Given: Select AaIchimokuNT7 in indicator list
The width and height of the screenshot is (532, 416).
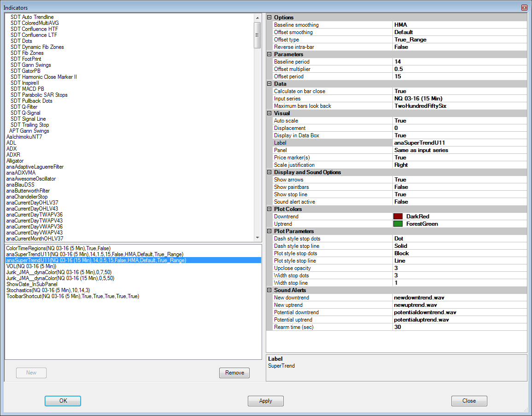Looking at the screenshot, I should point(24,137).
